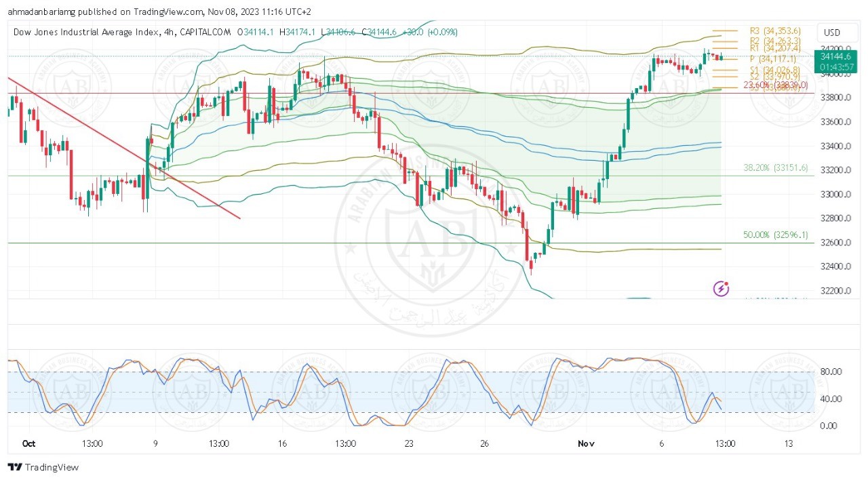Click the 16 date on time axis
868x480 pixels.
pyautogui.click(x=282, y=443)
